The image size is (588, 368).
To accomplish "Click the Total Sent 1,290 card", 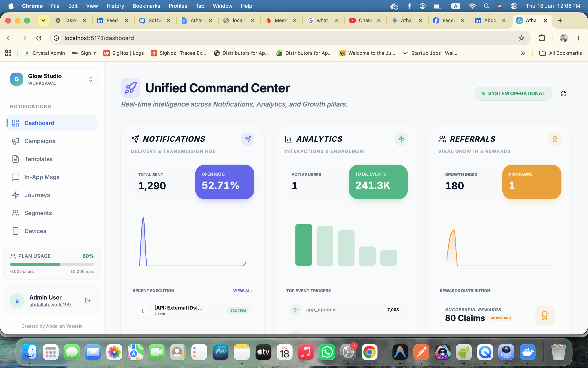I will tap(161, 182).
